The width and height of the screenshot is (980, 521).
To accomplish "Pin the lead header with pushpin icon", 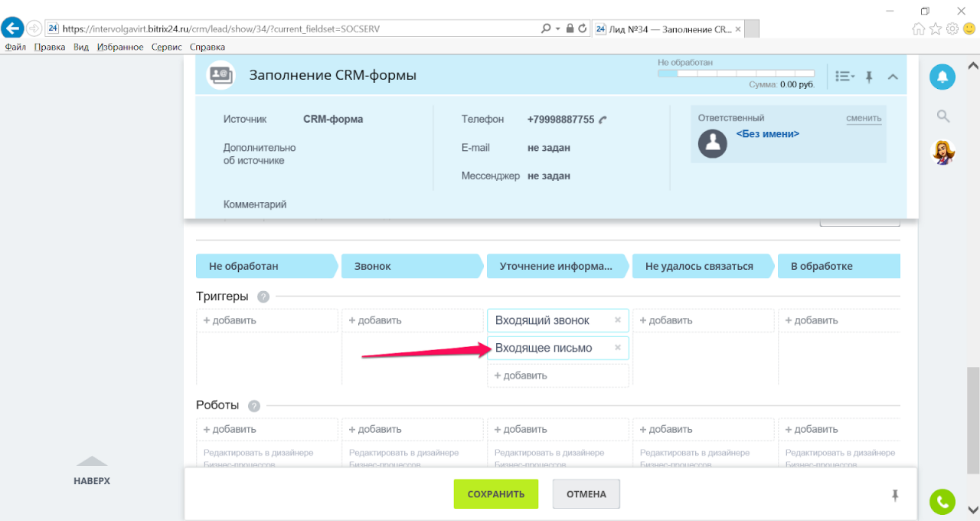I will [x=869, y=77].
